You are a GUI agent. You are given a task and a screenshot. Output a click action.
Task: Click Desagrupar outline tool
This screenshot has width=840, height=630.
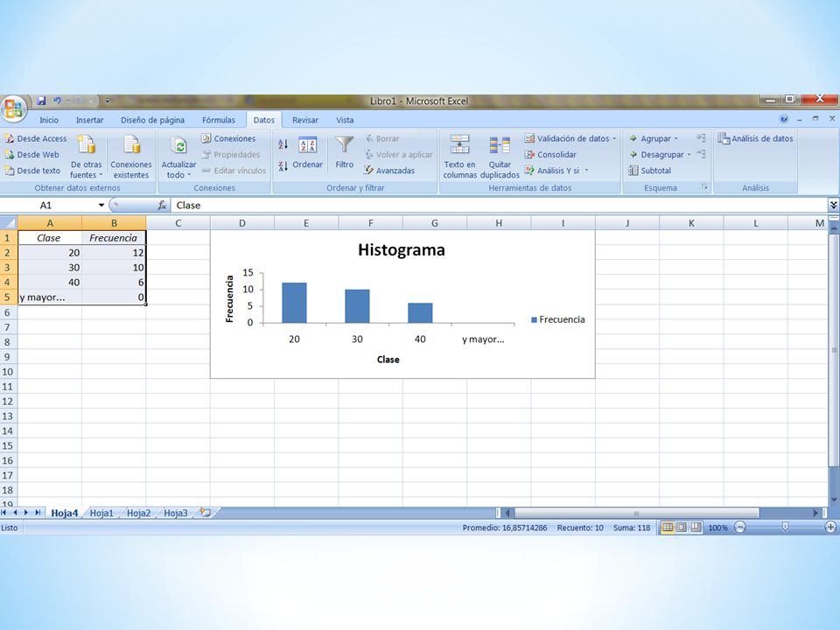(656, 154)
